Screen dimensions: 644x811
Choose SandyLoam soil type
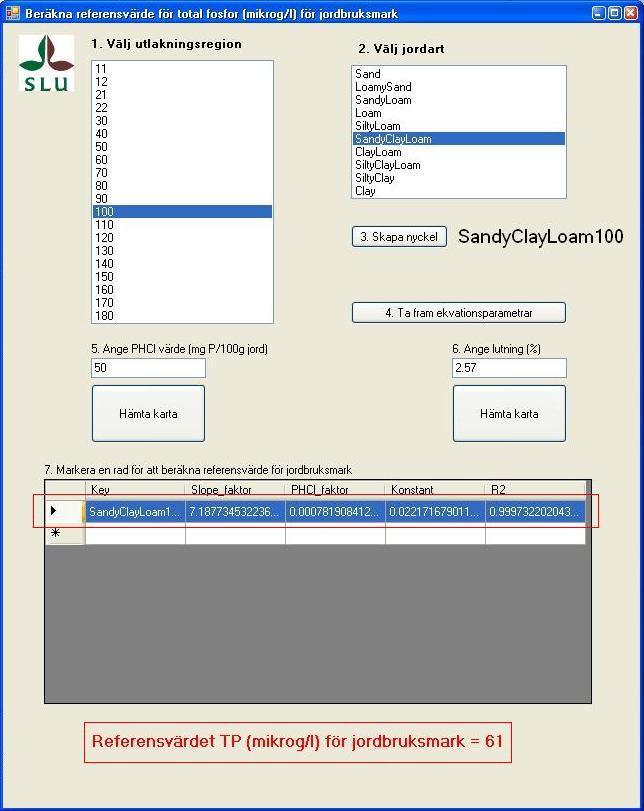(x=459, y=100)
